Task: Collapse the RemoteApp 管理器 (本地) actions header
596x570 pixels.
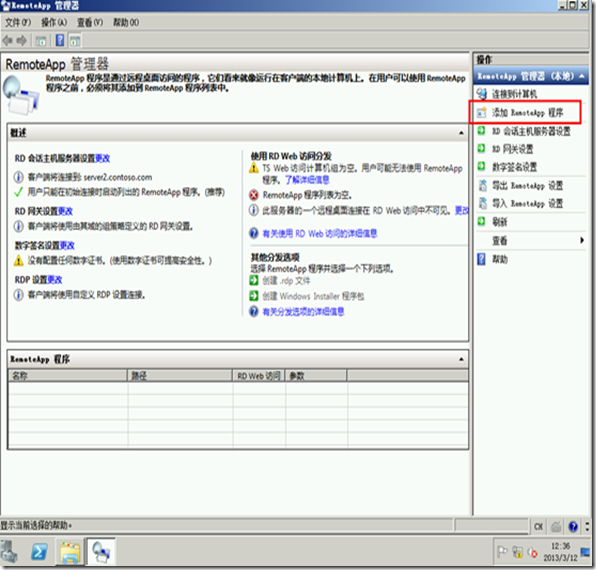Action: coord(582,76)
